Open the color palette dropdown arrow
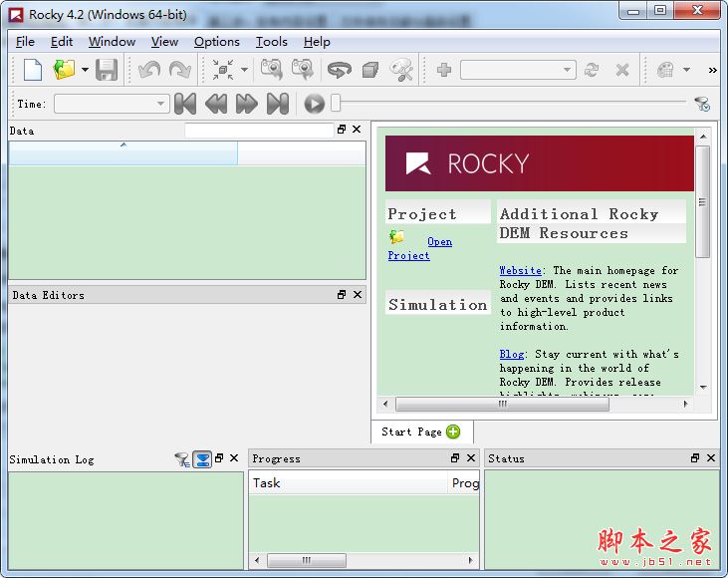Screen dimensions: 728x578 pos(687,70)
